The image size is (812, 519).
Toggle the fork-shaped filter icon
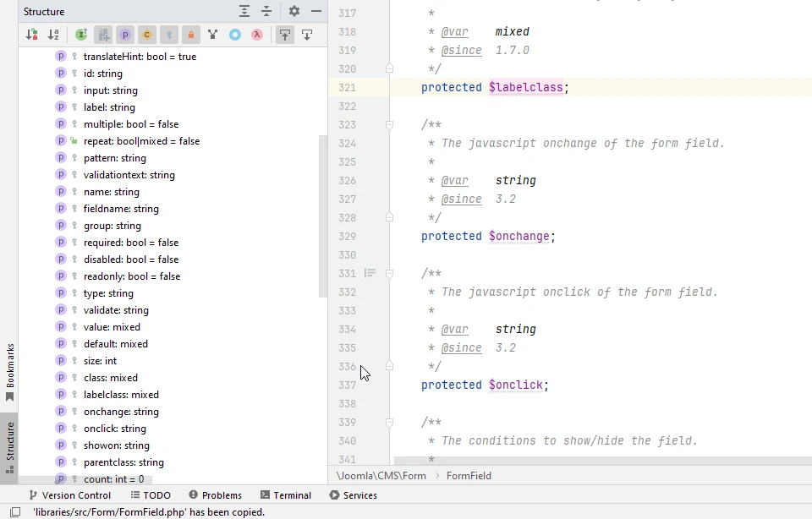tap(213, 35)
